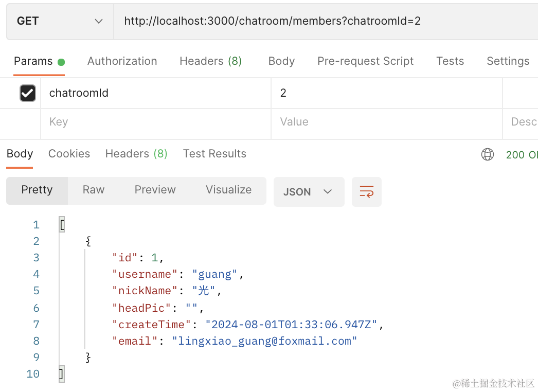This screenshot has height=392, width=538.
Task: Open the request Settings tab
Action: click(508, 61)
